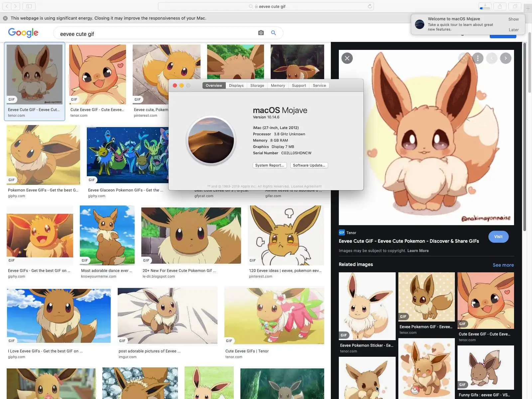Click the imgur.com source link
The width and height of the screenshot is (532, 399).
pos(128,357)
